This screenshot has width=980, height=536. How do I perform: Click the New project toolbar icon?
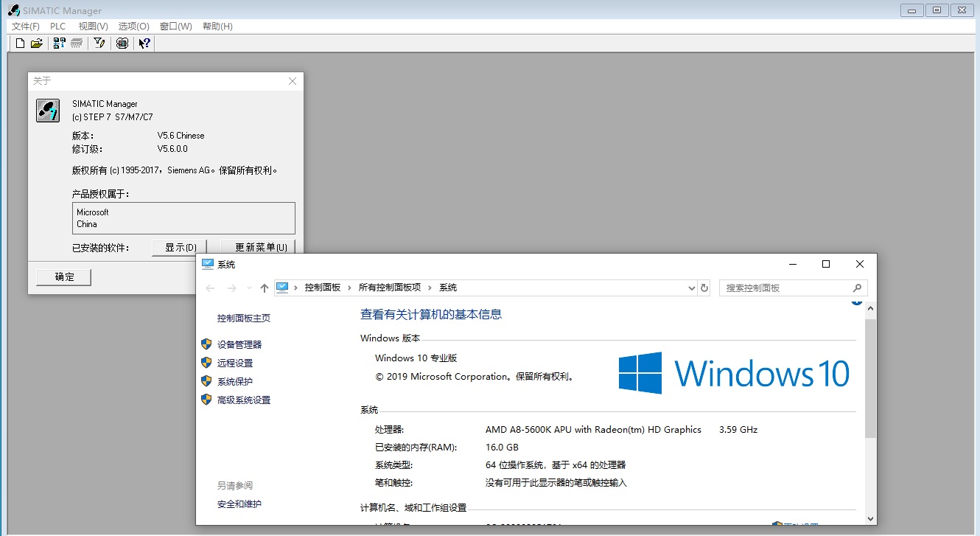tap(21, 43)
